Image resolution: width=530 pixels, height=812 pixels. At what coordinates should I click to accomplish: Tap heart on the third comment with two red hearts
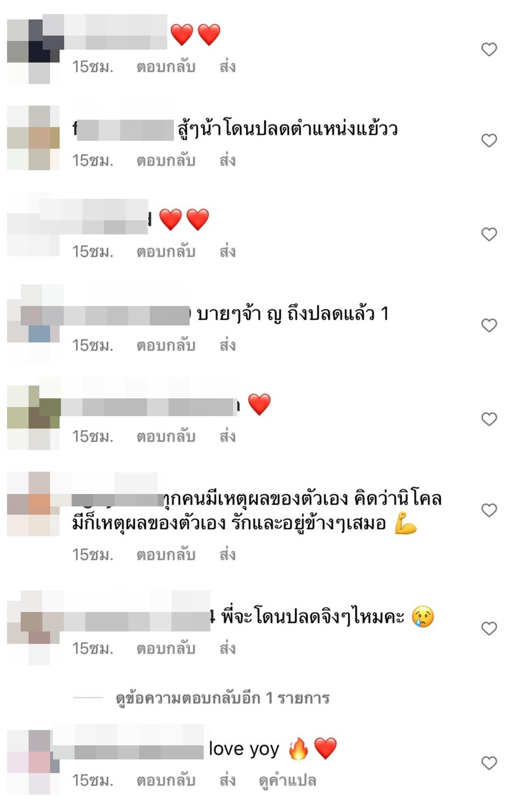coord(489,234)
